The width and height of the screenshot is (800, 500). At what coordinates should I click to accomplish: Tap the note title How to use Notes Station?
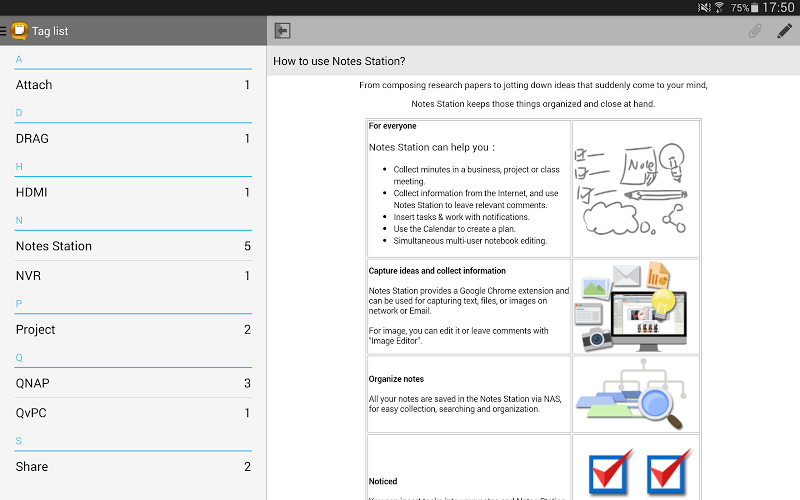pyautogui.click(x=339, y=61)
